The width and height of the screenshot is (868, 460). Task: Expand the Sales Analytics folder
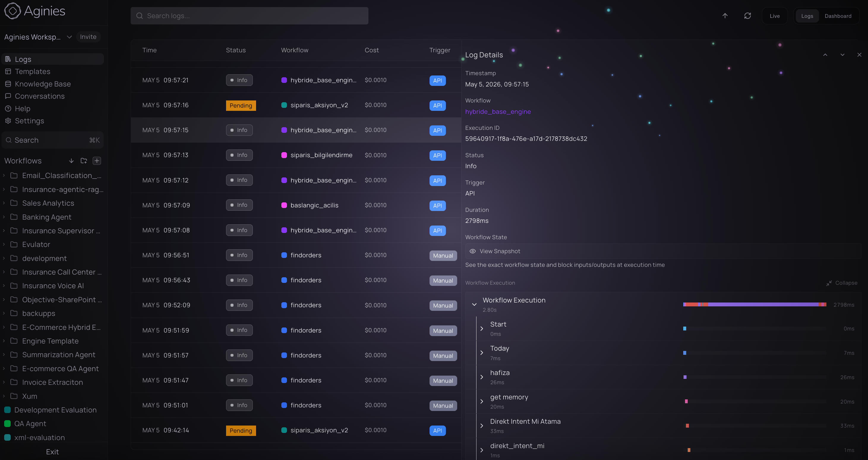4,203
